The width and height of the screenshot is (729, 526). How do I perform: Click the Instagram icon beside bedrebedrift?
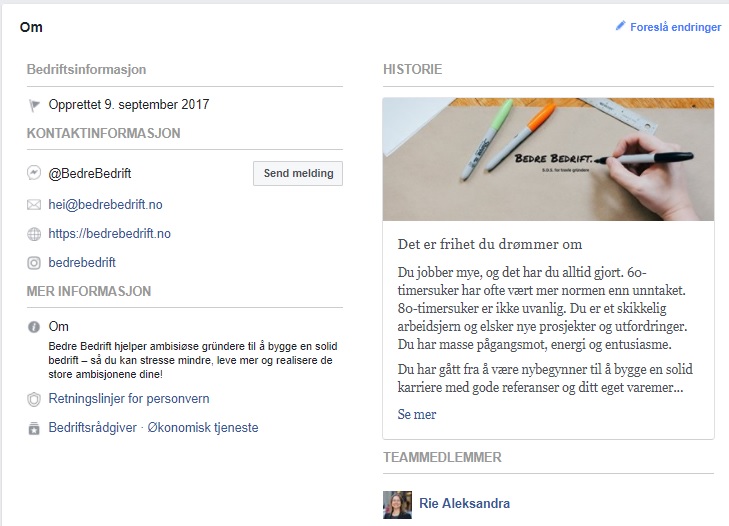click(34, 263)
